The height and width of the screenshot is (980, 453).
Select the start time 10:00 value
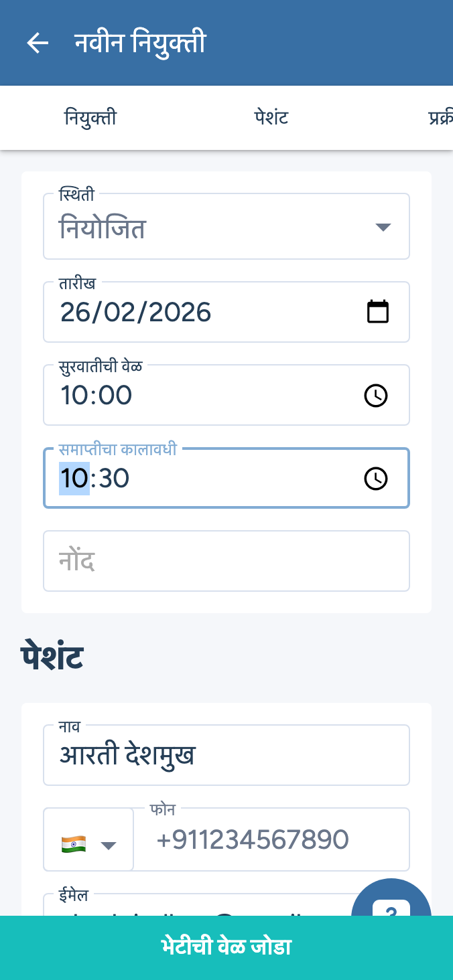point(96,396)
